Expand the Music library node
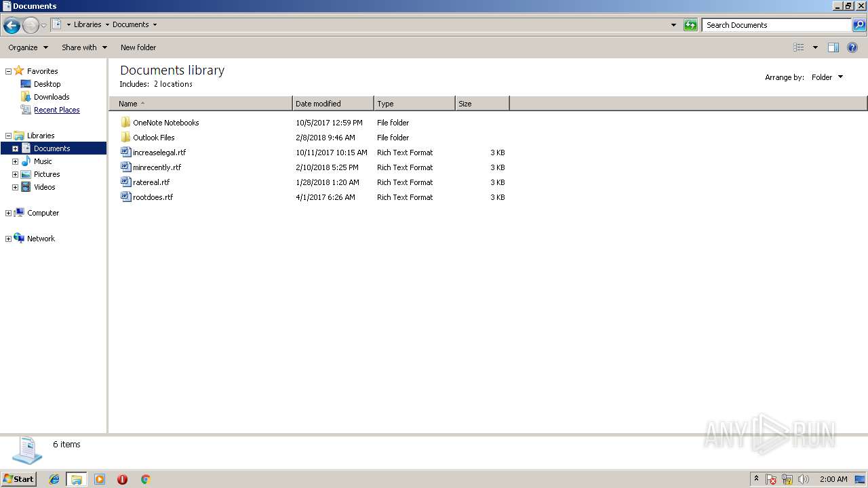This screenshot has height=488, width=868. click(x=15, y=161)
